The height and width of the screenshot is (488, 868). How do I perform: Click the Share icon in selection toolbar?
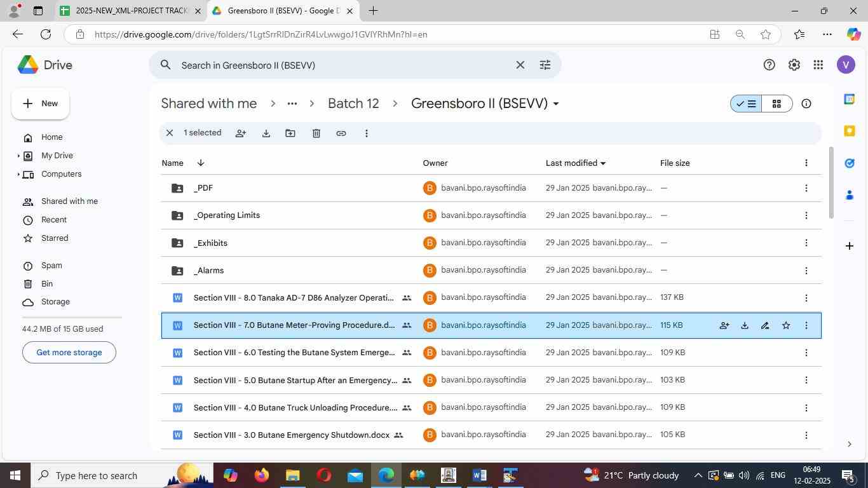click(241, 133)
